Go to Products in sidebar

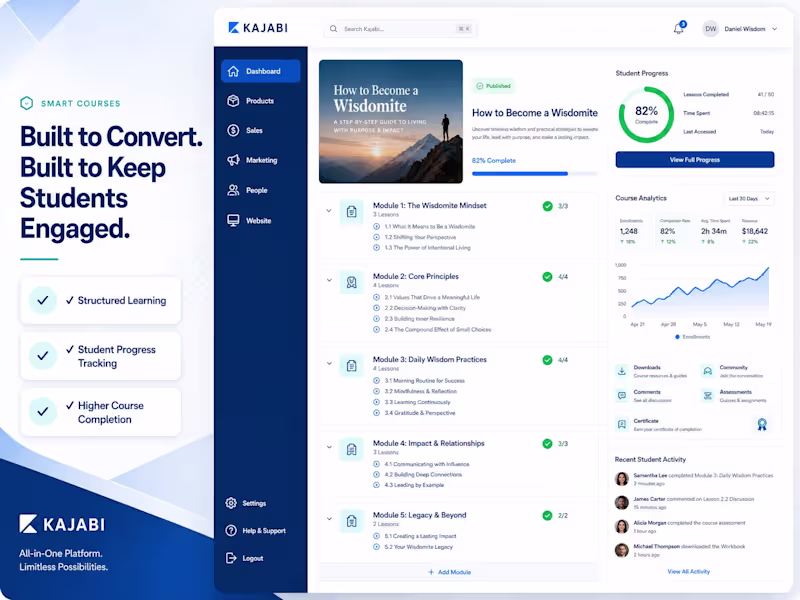click(x=261, y=101)
